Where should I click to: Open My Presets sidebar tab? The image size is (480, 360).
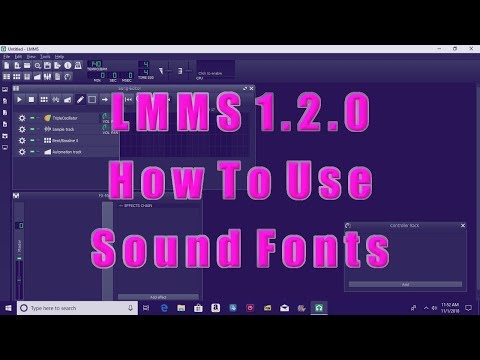tap(5, 124)
